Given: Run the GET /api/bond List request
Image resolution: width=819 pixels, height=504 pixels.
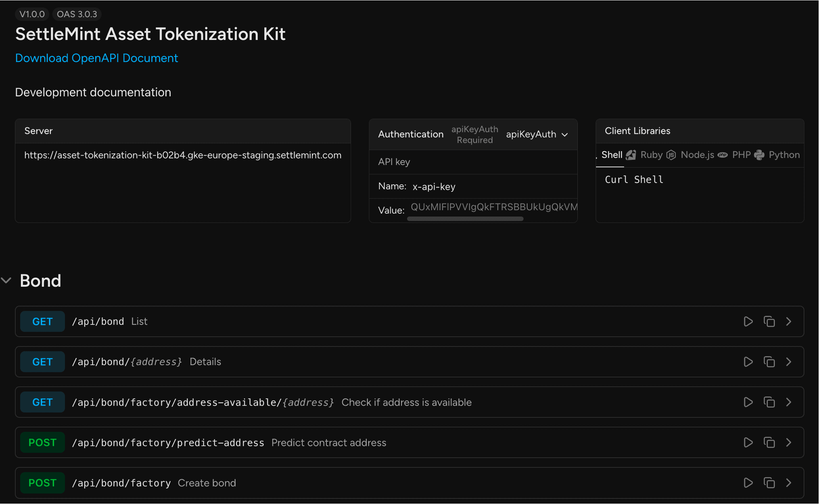Looking at the screenshot, I should coord(748,321).
